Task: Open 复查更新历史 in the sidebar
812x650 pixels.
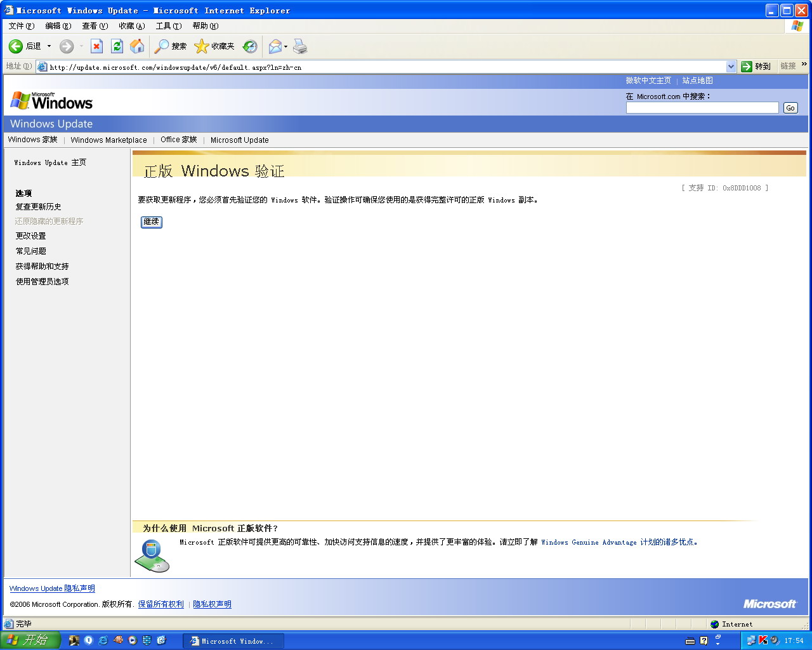Action: click(39, 207)
